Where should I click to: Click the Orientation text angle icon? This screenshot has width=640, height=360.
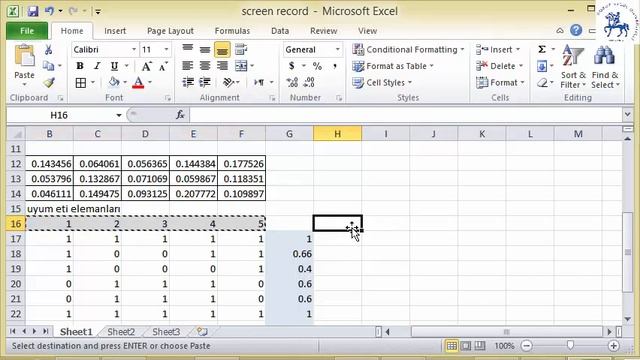click(x=229, y=83)
